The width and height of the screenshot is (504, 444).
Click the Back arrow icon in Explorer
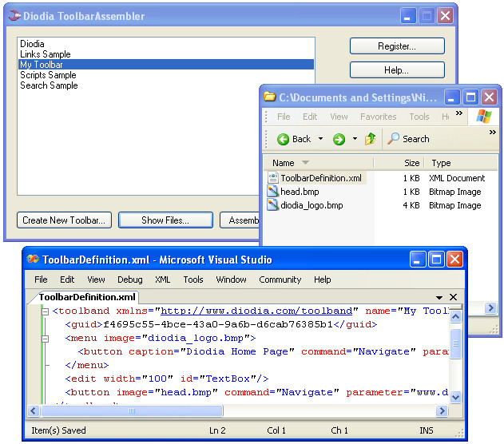283,139
